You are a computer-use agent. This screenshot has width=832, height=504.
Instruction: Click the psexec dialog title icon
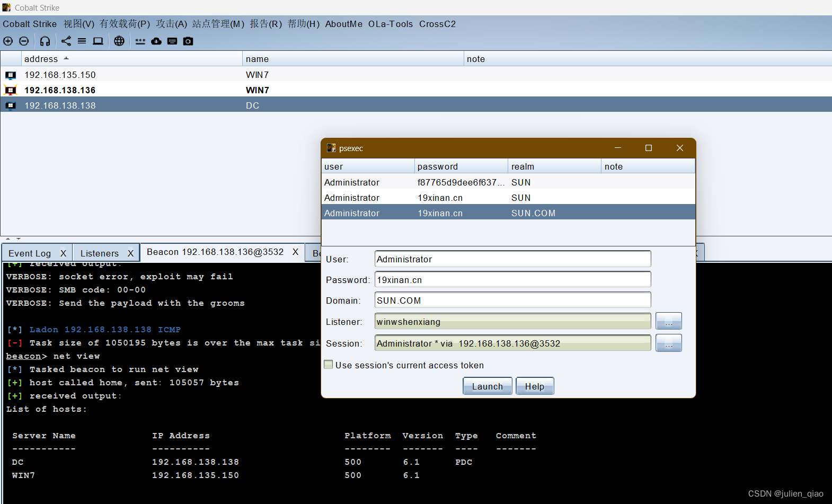tap(331, 148)
